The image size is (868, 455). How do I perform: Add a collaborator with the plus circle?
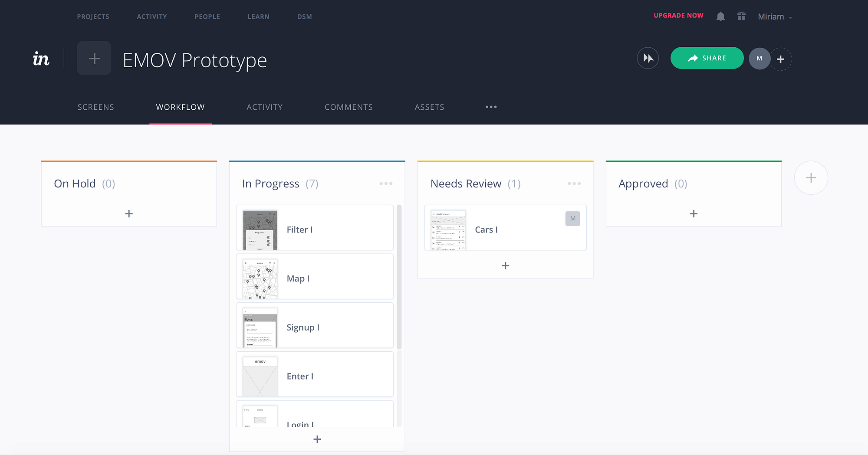pos(780,59)
